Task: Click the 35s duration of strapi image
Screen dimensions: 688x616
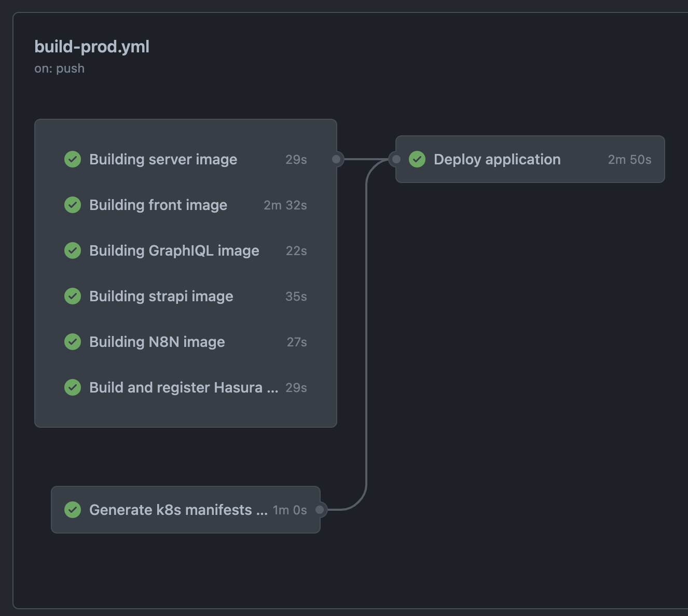Action: (296, 297)
